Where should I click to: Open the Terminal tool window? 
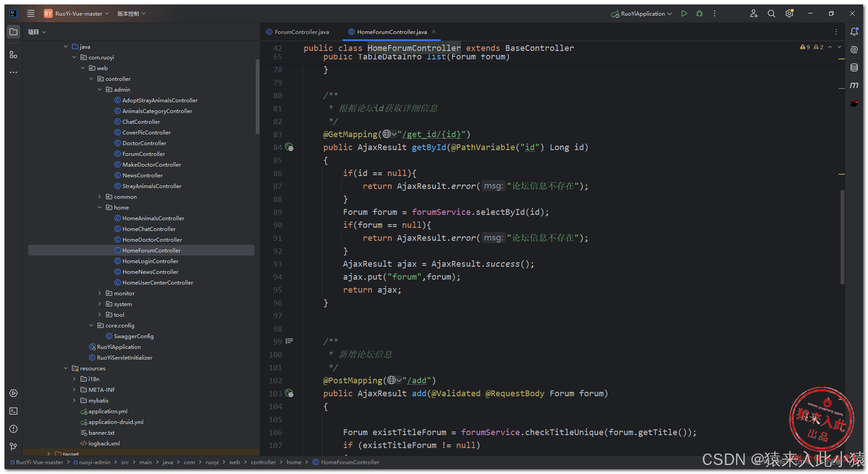(x=13, y=411)
